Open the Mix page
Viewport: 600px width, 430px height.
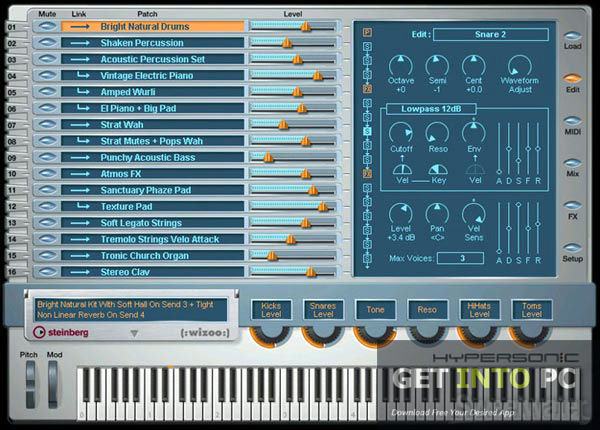(572, 163)
